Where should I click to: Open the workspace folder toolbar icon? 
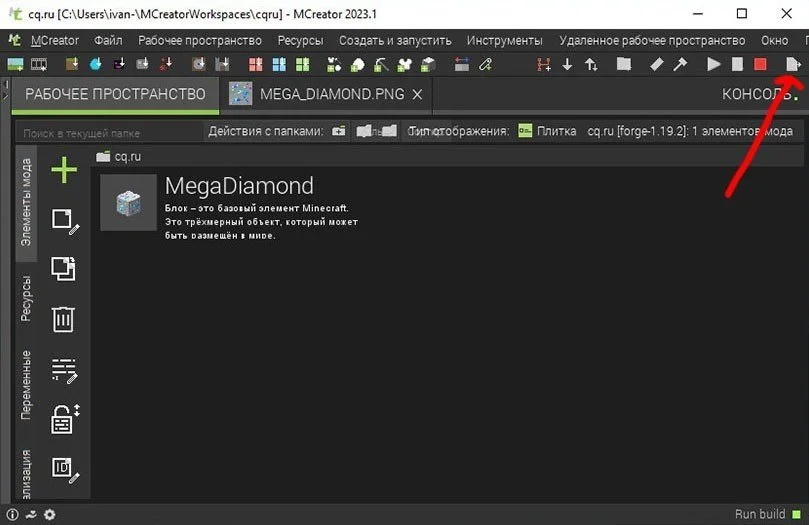[x=624, y=64]
